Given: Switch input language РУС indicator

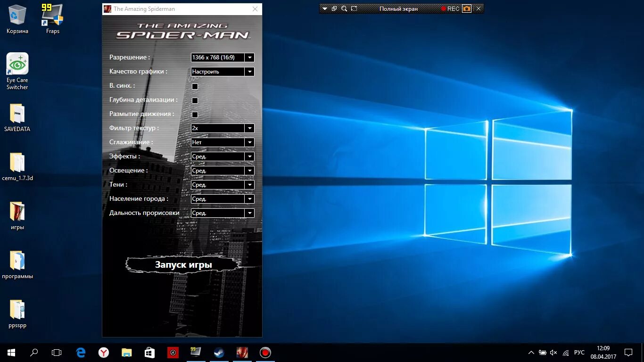Looking at the screenshot, I should coord(579,353).
